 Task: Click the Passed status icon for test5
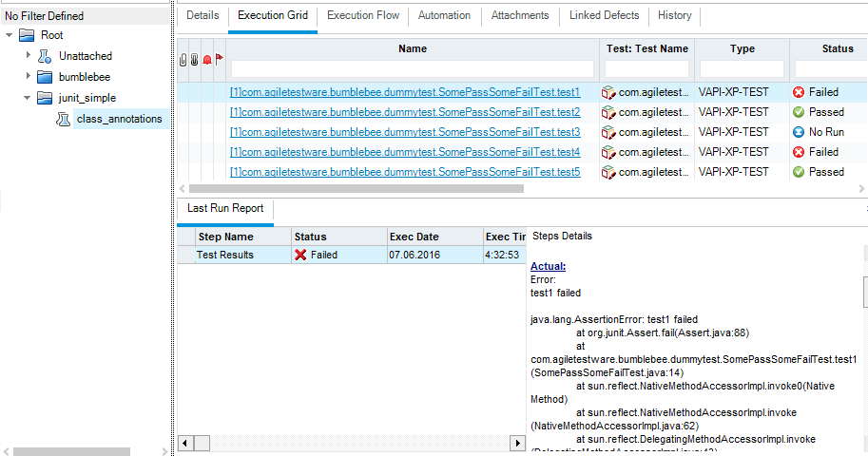pyautogui.click(x=799, y=172)
